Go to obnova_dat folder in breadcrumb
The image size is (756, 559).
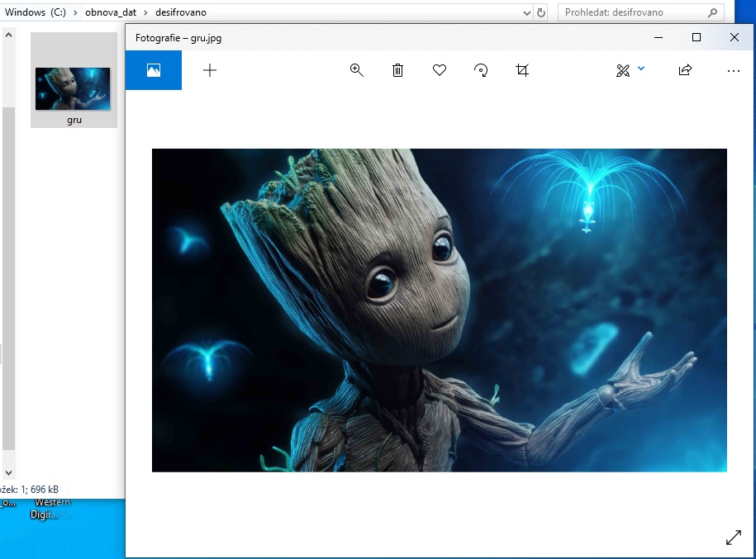point(110,12)
